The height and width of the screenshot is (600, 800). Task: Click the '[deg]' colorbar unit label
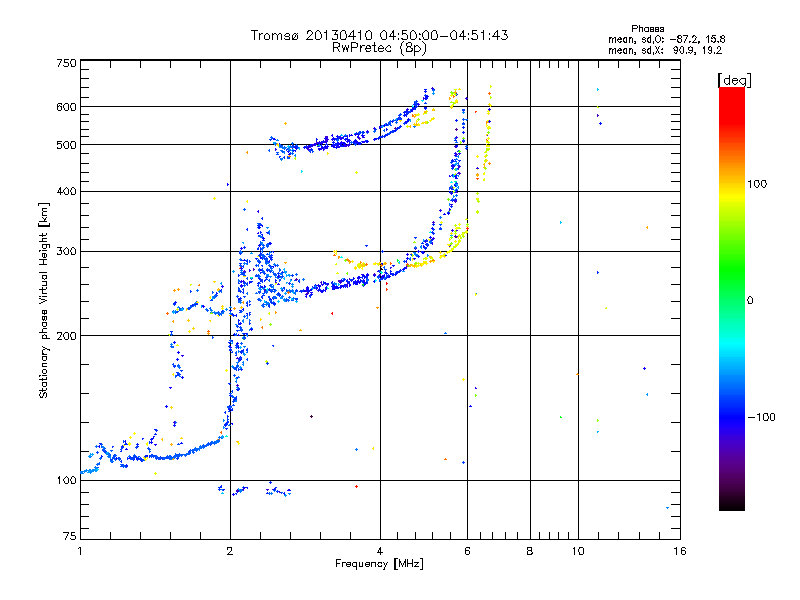(734, 80)
